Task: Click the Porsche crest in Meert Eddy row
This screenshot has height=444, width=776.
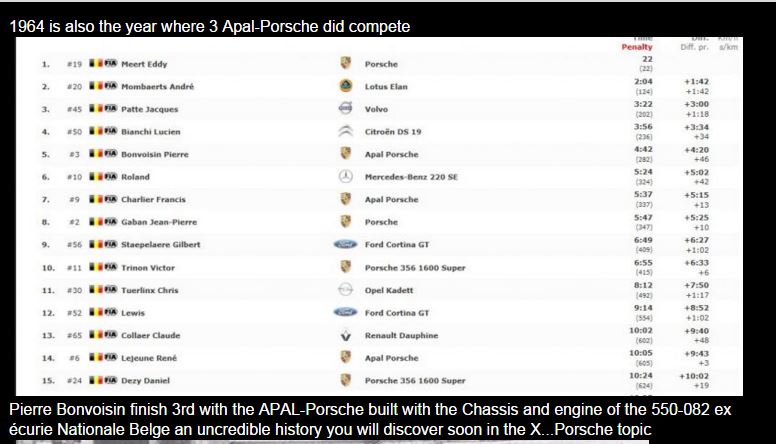Action: [x=345, y=63]
